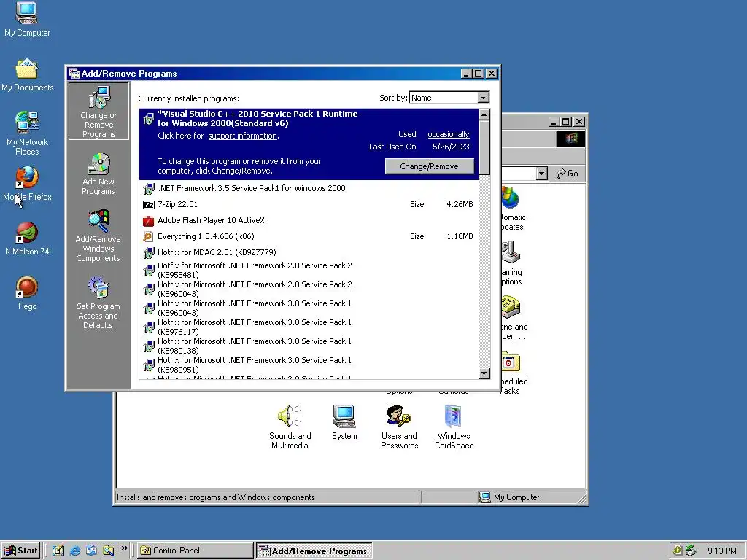Viewport: 747px width, 560px height.
Task: Open support information link
Action: (x=242, y=136)
